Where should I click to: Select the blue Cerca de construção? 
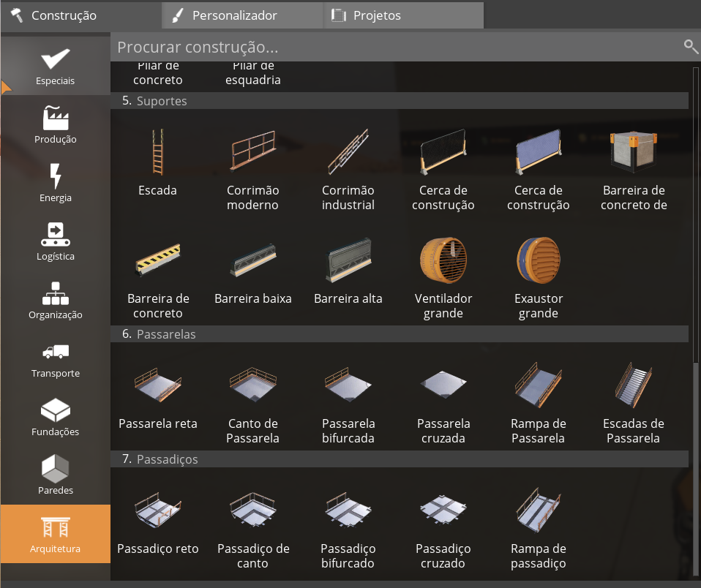click(539, 170)
